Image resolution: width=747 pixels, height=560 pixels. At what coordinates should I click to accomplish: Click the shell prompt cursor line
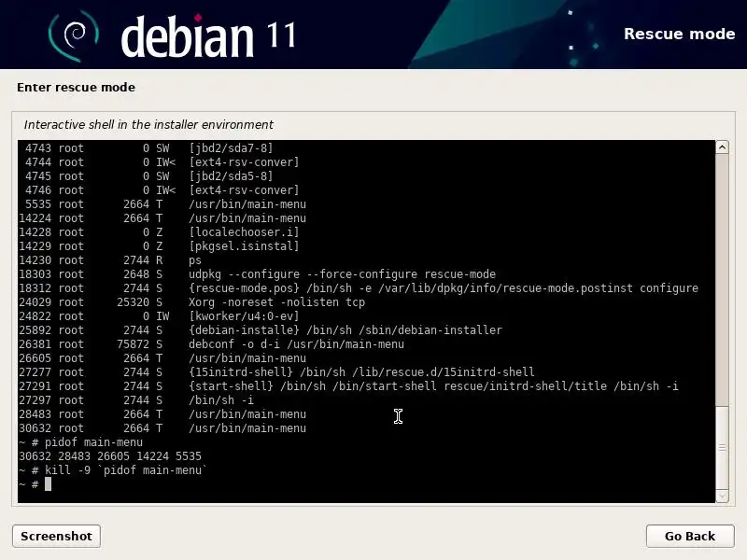35,484
